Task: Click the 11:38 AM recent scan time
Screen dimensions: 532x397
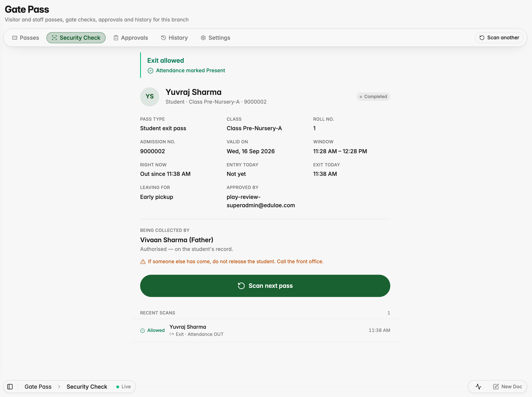Action: tap(379, 331)
